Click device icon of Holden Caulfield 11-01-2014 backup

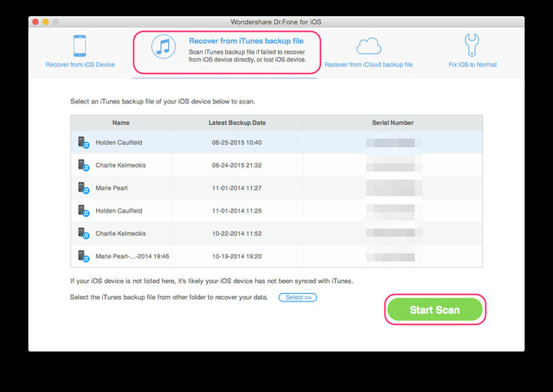(84, 211)
